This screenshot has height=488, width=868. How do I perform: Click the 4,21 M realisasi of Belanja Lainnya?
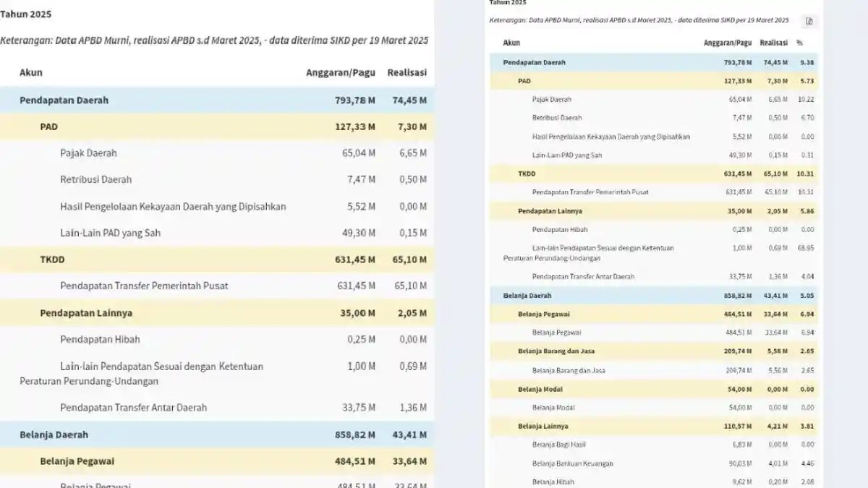pyautogui.click(x=779, y=427)
